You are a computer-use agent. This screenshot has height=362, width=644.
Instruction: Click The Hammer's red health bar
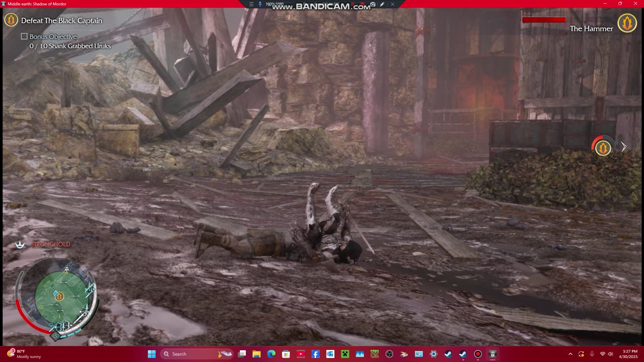(544, 20)
